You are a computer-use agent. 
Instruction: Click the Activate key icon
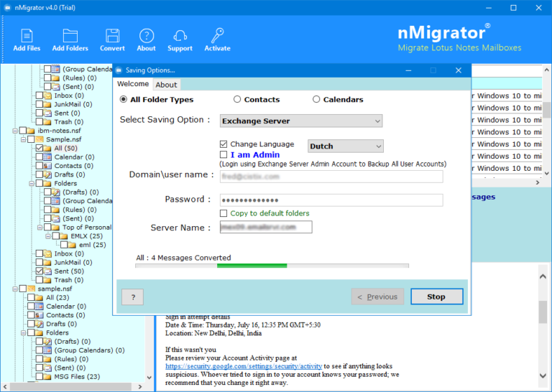(x=217, y=37)
